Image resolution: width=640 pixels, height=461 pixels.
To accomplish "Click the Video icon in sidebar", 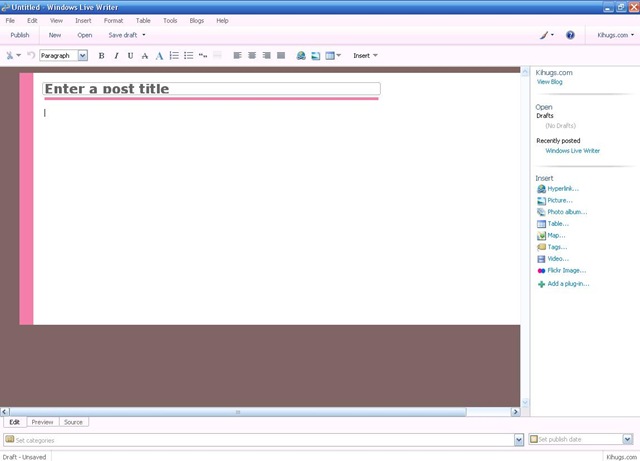I will pos(541,259).
